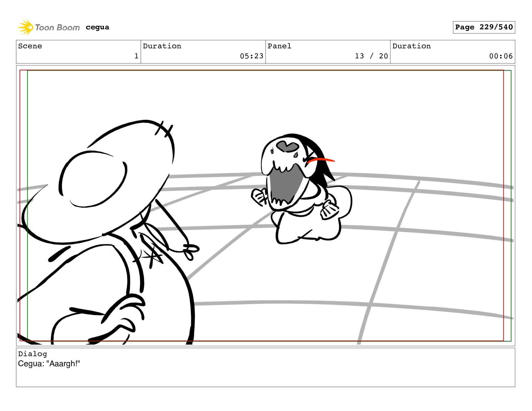Select panel count '13 / 20'
Image resolution: width=532 pixels, height=411 pixels.
pos(371,56)
